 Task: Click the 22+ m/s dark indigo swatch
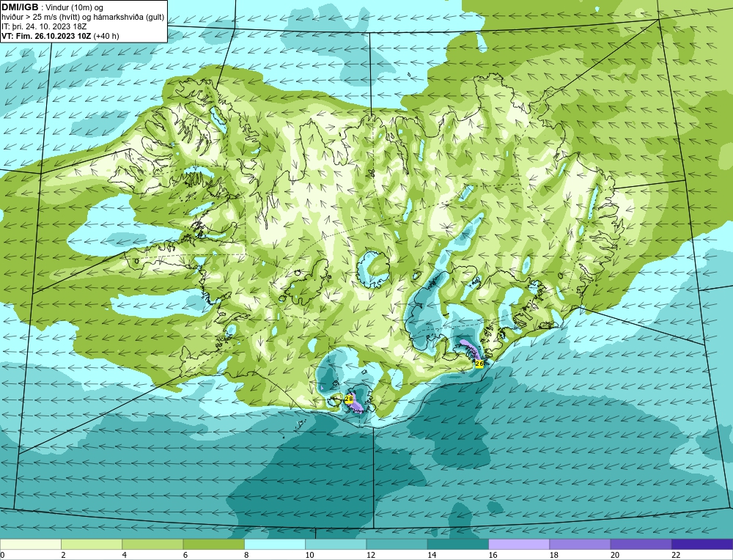pos(702,545)
